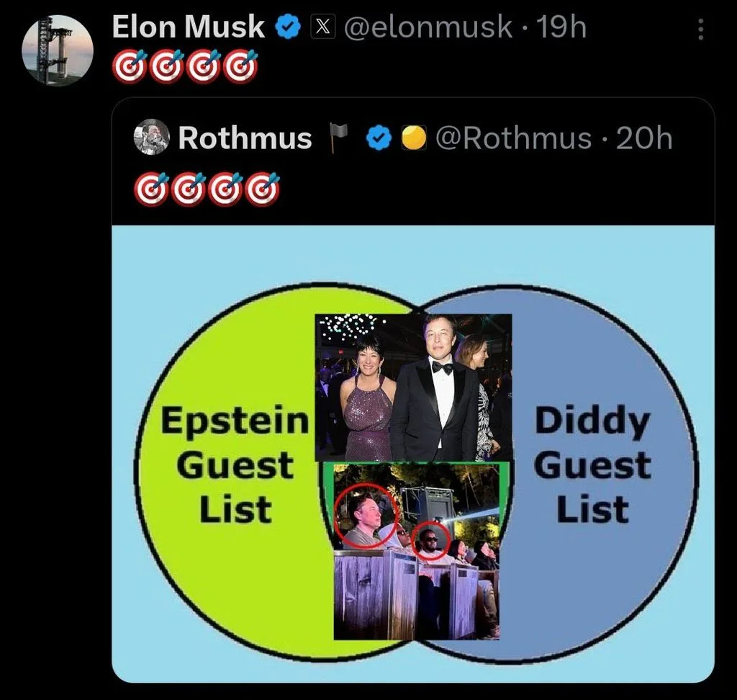737x700 pixels.
Task: Open the Rothmus display name
Action: click(245, 138)
